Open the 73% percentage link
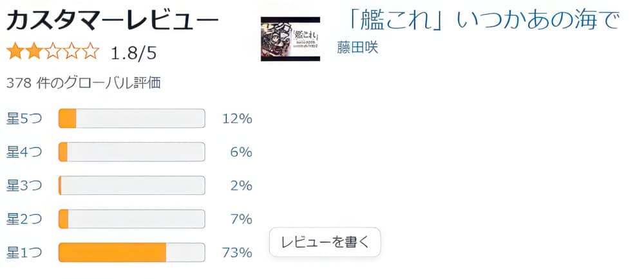 [236, 253]
